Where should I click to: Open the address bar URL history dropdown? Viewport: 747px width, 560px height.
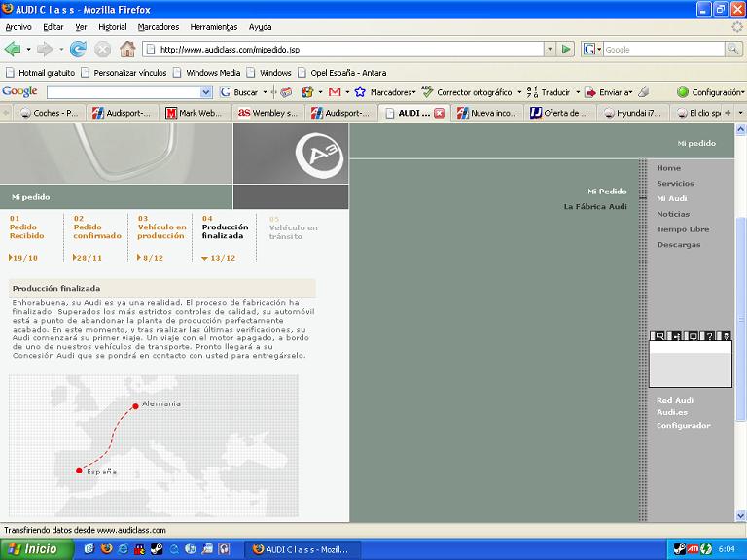[551, 49]
